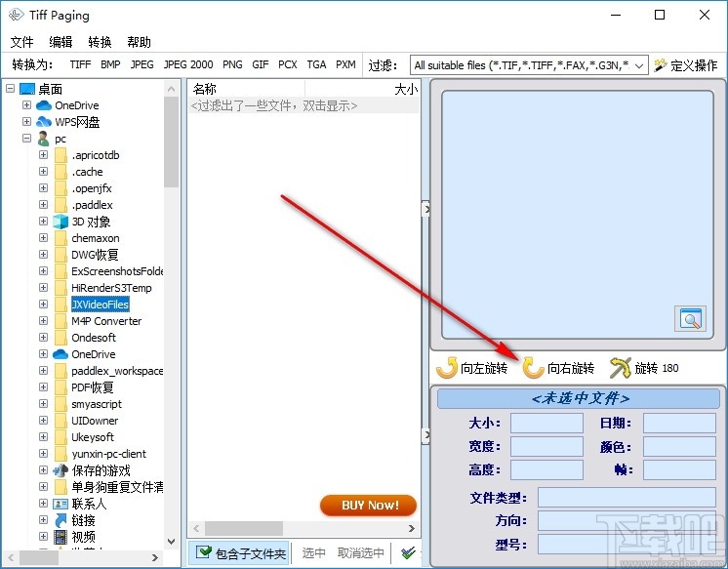
Task: Click the 名称 column header
Action: coord(246,89)
